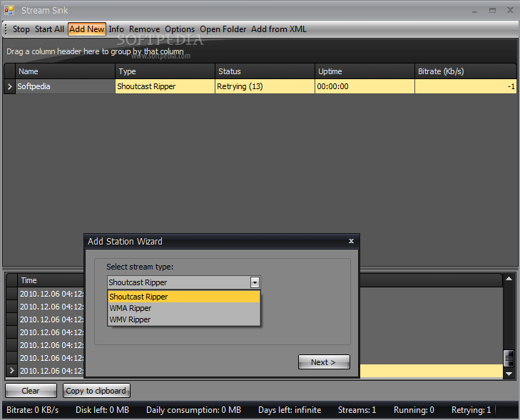Click the -1 bitrate cell
Screen dimensions: 520x420
466,86
